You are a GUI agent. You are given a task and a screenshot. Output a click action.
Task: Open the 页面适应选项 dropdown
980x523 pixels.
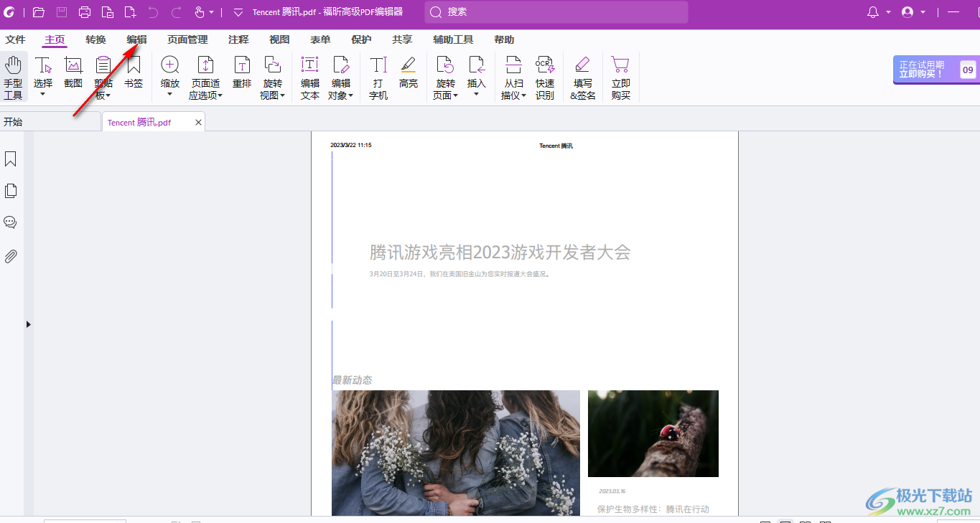pyautogui.click(x=220, y=95)
